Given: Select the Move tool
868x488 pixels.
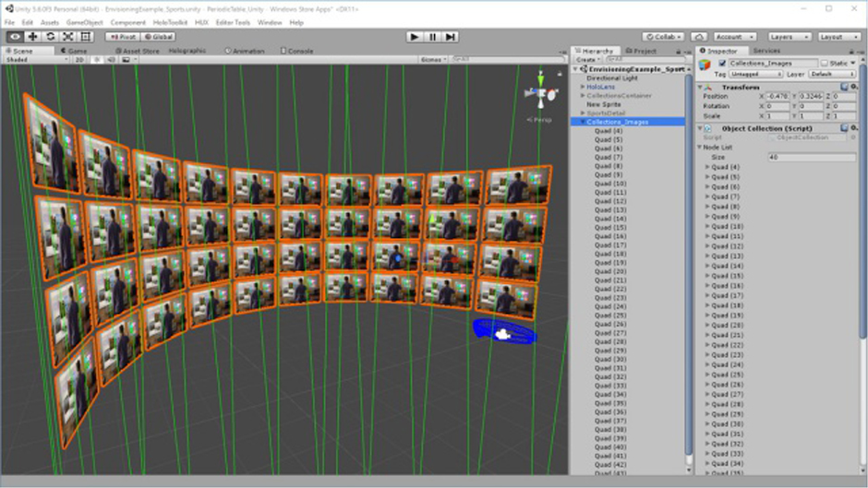Looking at the screenshot, I should click(x=32, y=37).
